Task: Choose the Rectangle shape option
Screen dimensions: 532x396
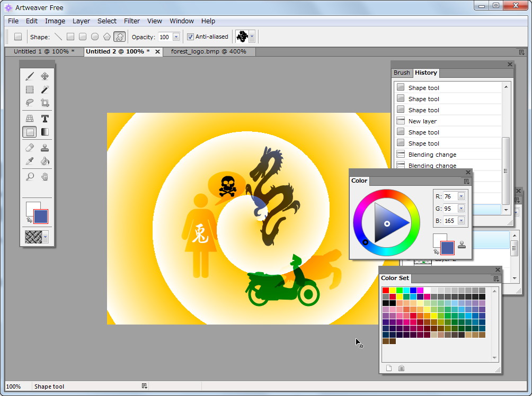Action: coord(70,37)
